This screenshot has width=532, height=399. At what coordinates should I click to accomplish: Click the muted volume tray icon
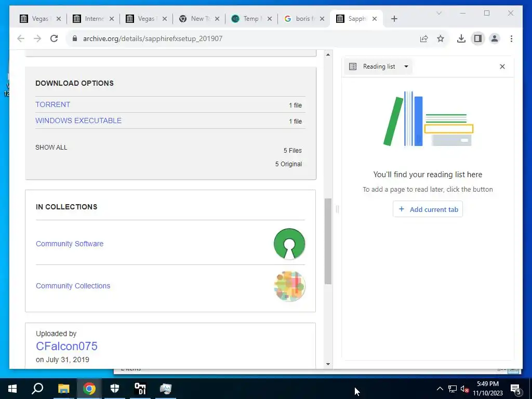click(465, 389)
